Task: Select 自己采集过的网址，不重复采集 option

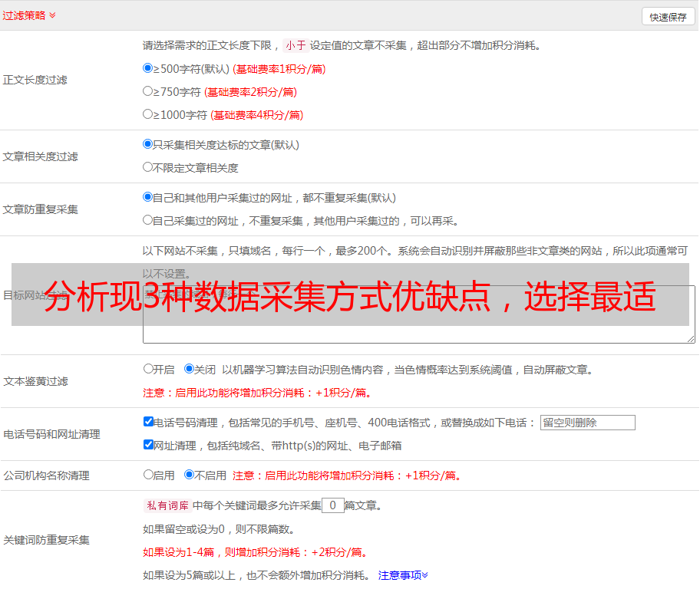Action: pos(148,220)
